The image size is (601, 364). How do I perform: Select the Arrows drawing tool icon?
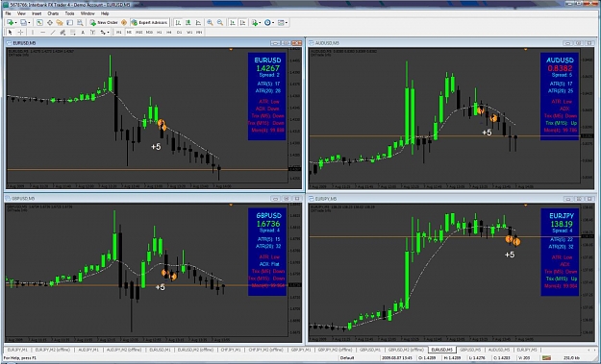(x=103, y=33)
